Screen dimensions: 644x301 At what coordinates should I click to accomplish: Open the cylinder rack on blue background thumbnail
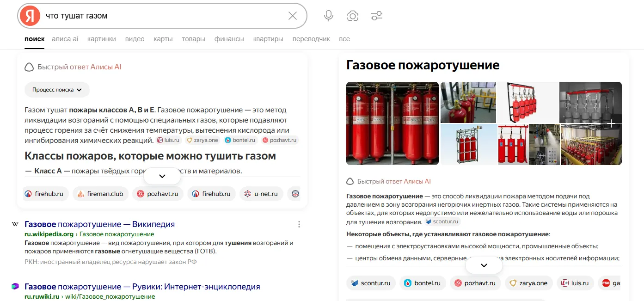pos(469,144)
